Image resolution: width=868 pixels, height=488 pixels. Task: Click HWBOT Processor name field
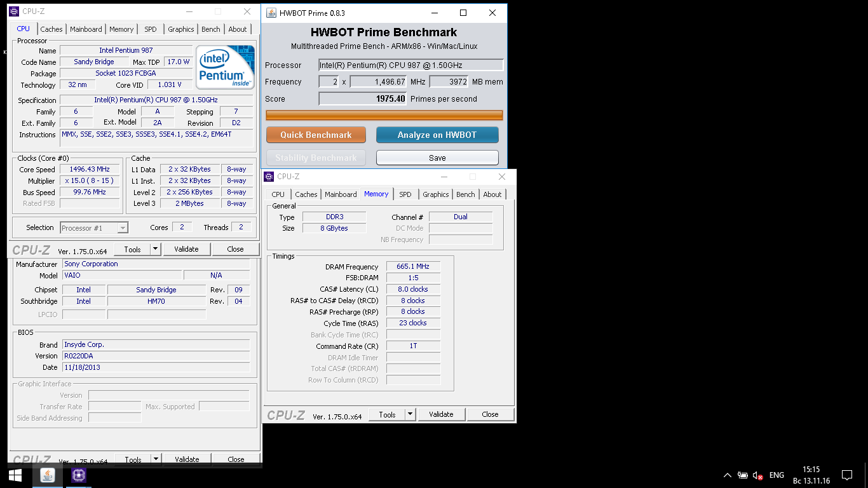(411, 65)
